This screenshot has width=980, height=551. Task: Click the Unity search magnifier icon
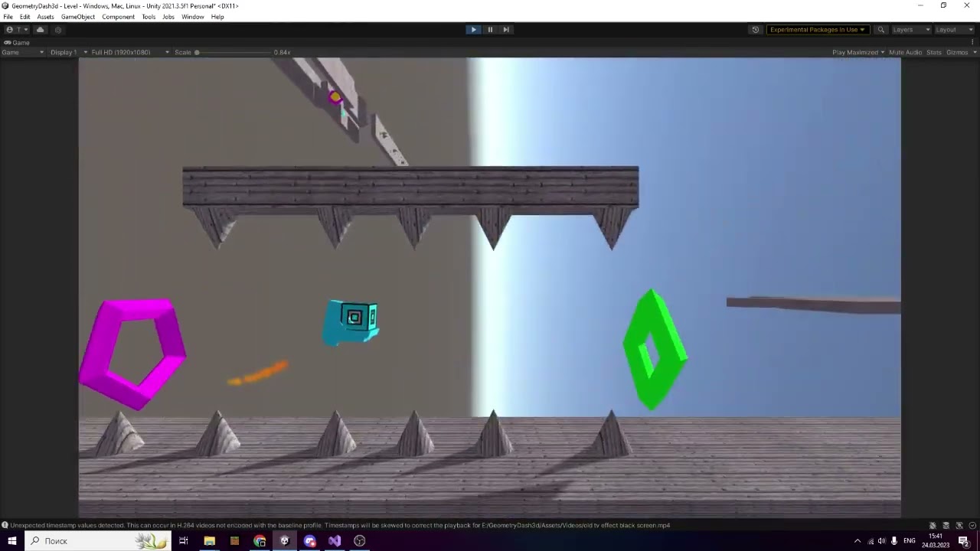pos(881,30)
